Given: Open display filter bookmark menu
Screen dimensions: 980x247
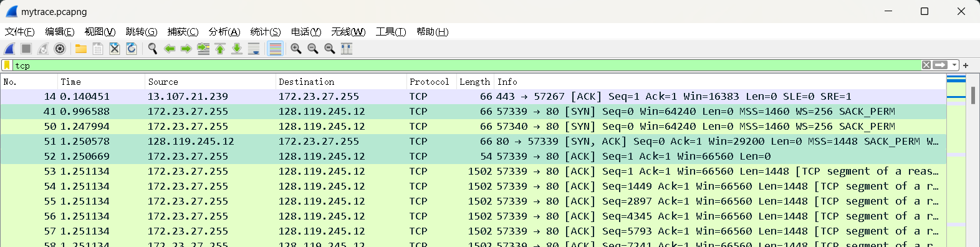Looking at the screenshot, I should click(x=7, y=65).
